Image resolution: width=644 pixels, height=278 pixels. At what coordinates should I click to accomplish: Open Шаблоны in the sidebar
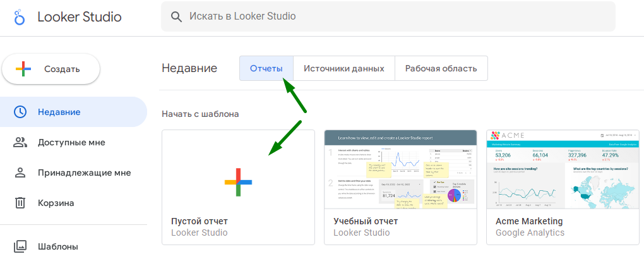click(x=73, y=247)
